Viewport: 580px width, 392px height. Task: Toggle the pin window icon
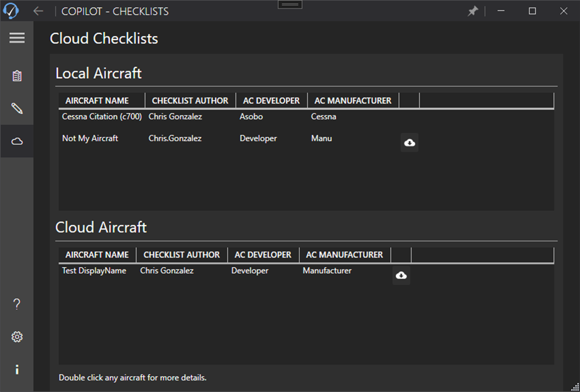473,10
